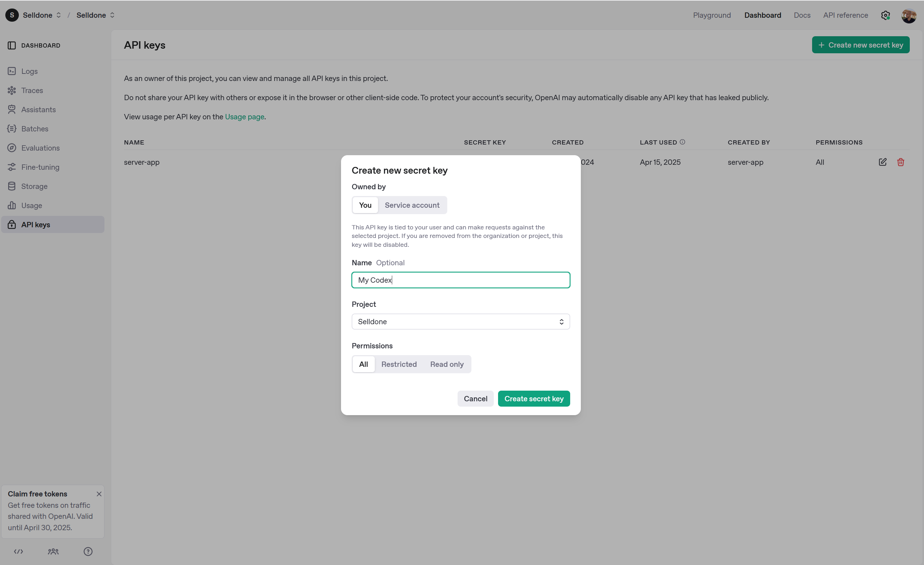Click the Fine-tuning sliders icon
Viewport: 924px width, 565px height.
click(12, 167)
